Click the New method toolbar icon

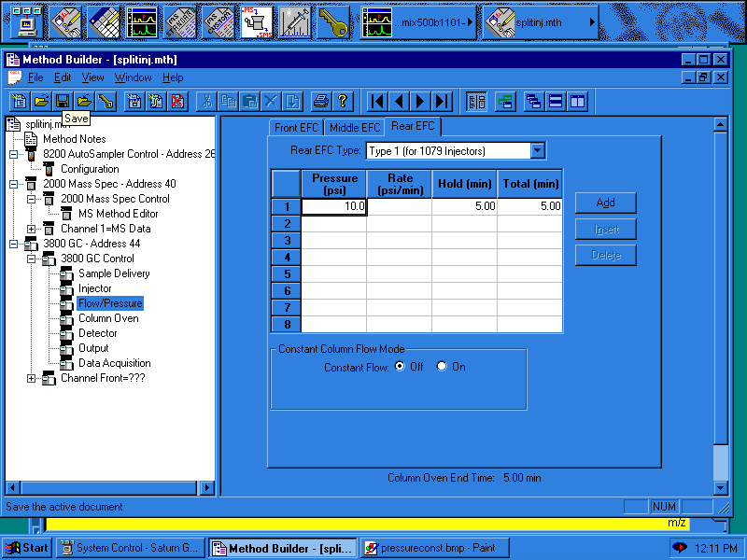20,102
